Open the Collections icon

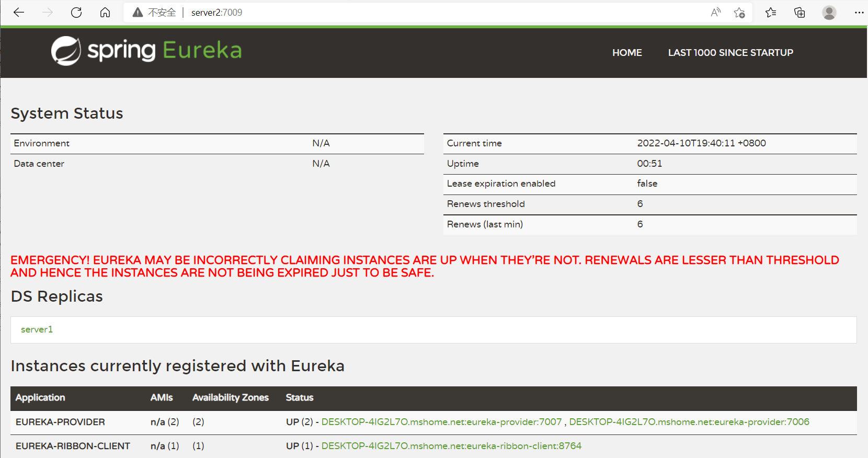click(x=800, y=13)
